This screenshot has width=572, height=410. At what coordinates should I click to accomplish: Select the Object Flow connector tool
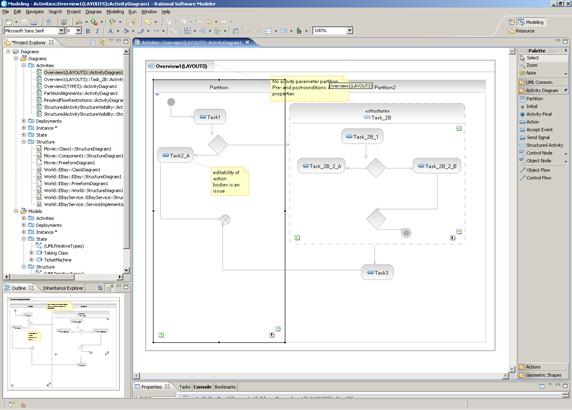(542, 170)
